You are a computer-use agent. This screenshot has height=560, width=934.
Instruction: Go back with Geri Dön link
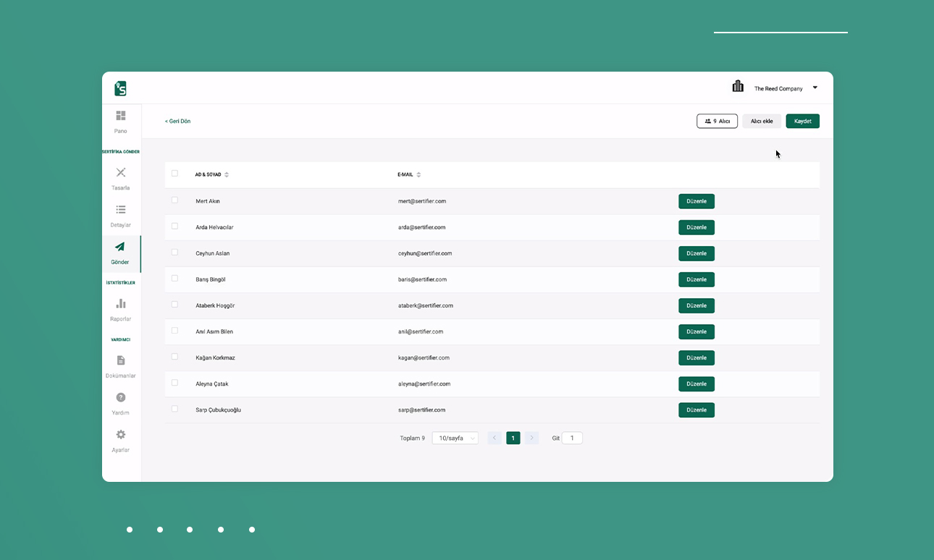point(177,121)
